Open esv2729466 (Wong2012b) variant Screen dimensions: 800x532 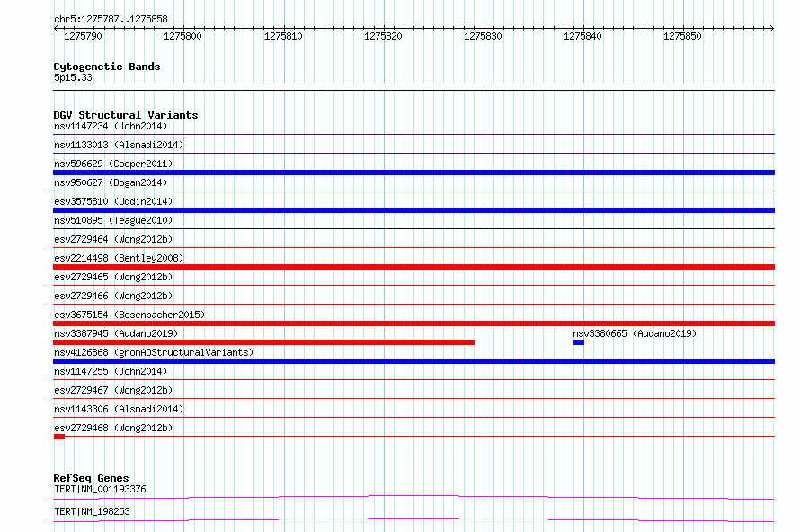(113, 296)
